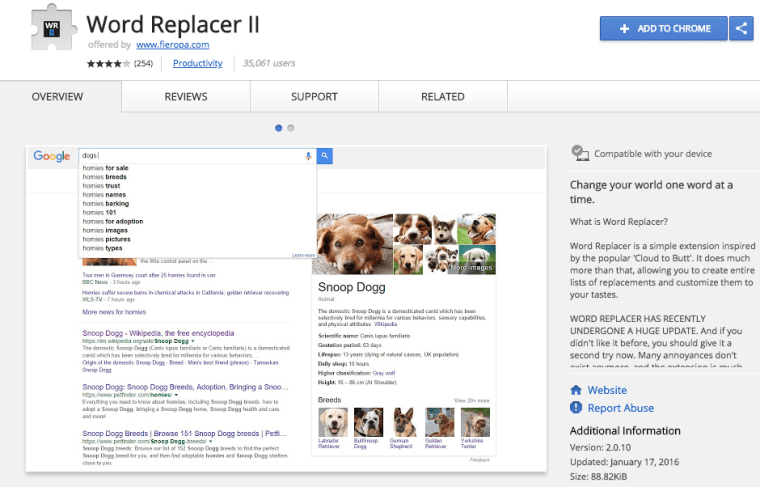Select the 'homies images' suggestion

(105, 230)
